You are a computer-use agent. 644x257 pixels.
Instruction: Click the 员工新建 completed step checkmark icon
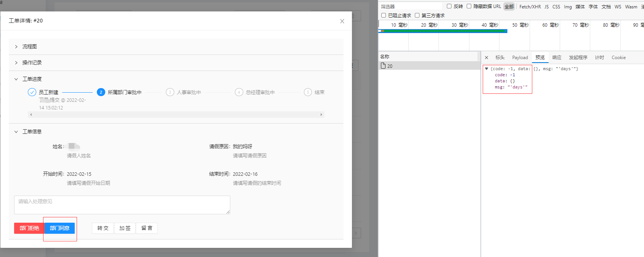pyautogui.click(x=32, y=92)
